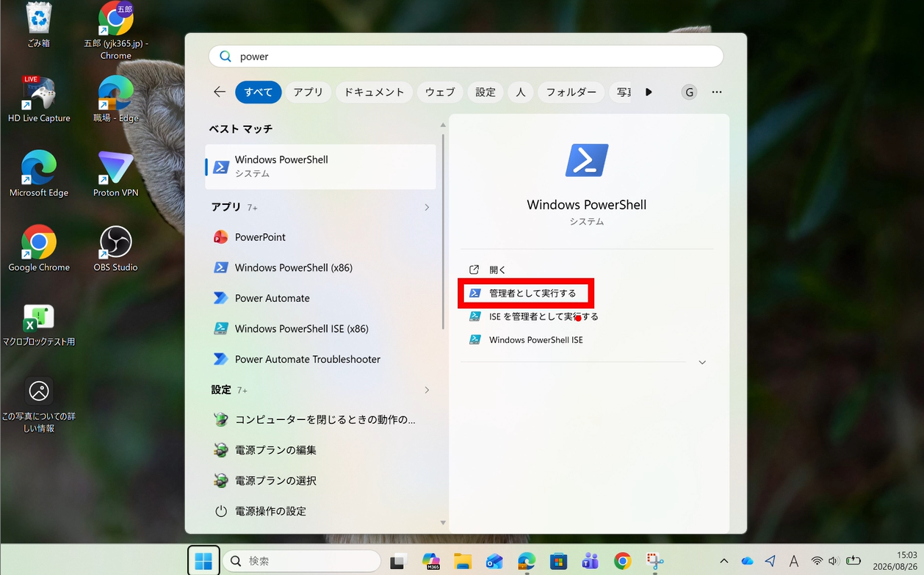Select the すべて filter tab
The image size is (924, 575).
tap(259, 93)
